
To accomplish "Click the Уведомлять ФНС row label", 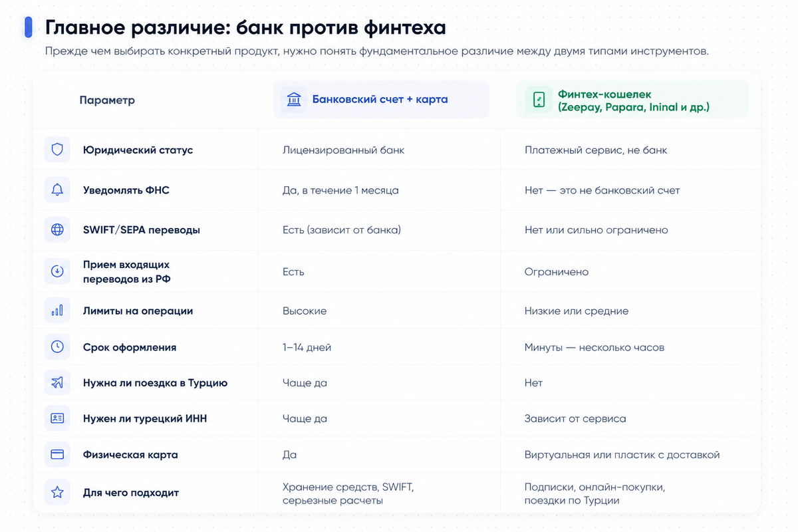I will pos(126,190).
